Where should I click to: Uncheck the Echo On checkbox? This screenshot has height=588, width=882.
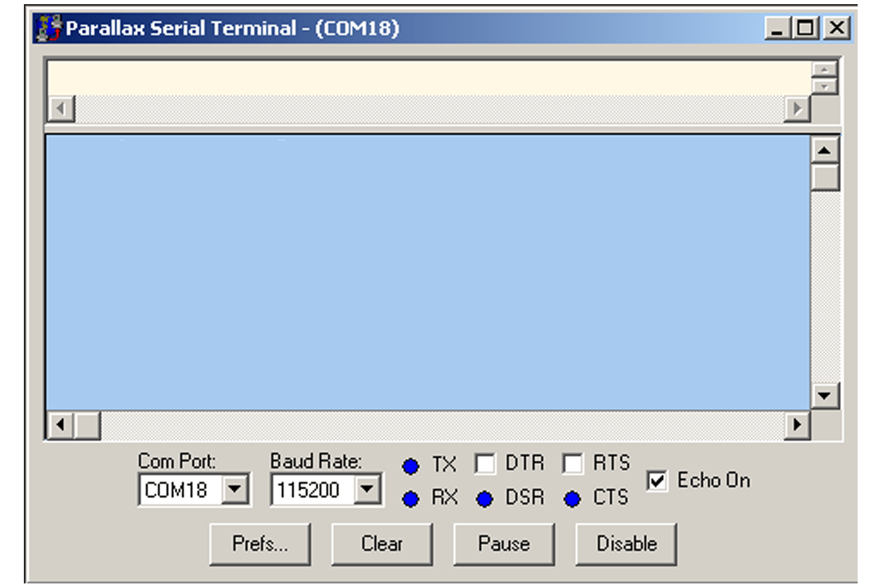656,481
